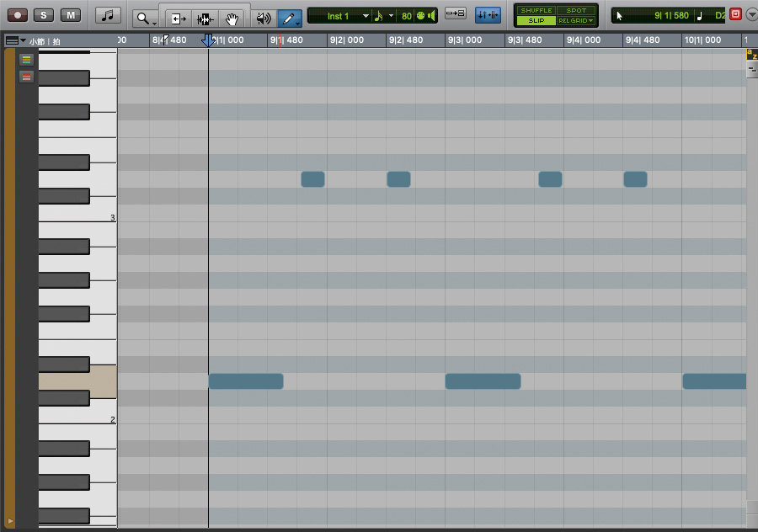The height and width of the screenshot is (532, 758).
Task: Click the 小節|拍 ruler label
Action: (45, 41)
